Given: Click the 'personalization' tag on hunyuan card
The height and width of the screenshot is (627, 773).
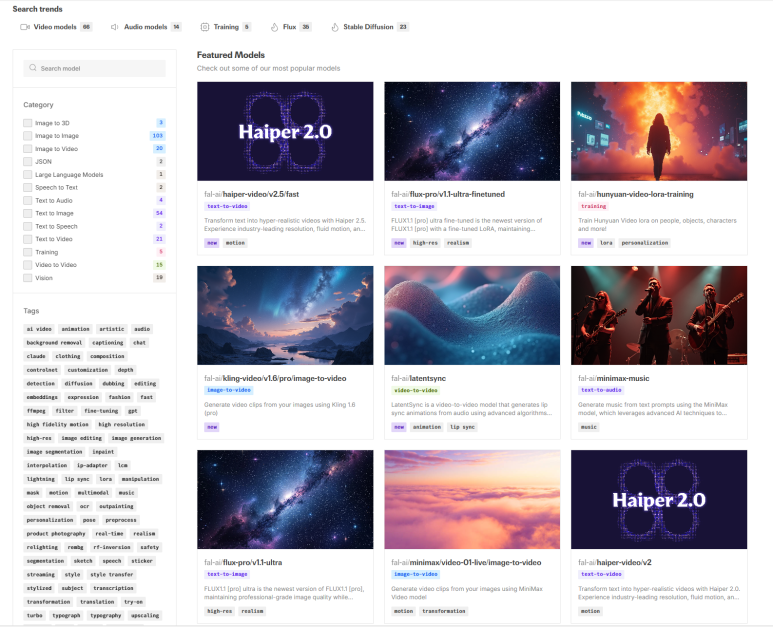Looking at the screenshot, I should 644,243.
